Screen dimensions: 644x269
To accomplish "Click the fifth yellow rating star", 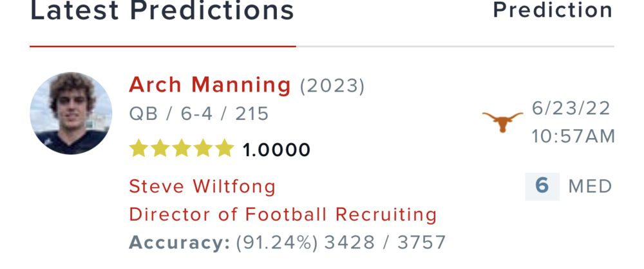I will (224, 149).
